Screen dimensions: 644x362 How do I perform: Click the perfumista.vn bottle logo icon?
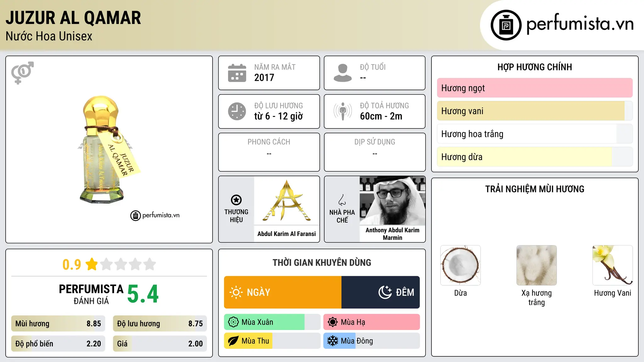click(x=506, y=25)
